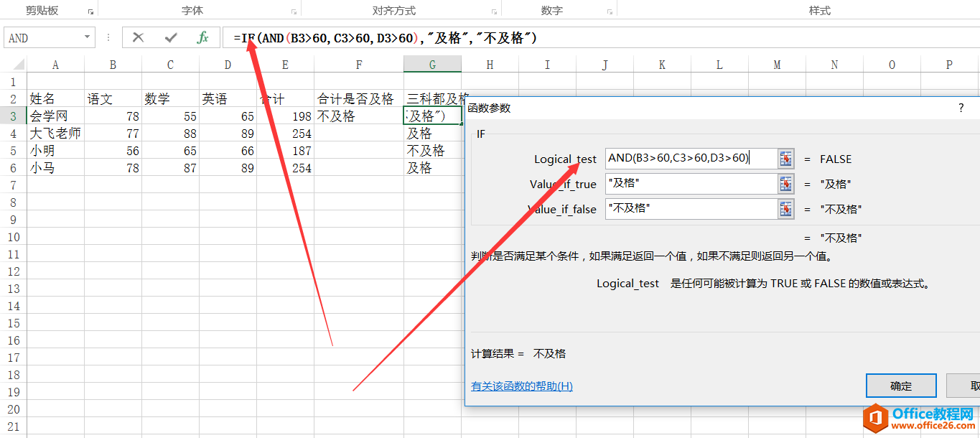
Task: Click the Value_if_false range selector icon
Action: pos(786,209)
